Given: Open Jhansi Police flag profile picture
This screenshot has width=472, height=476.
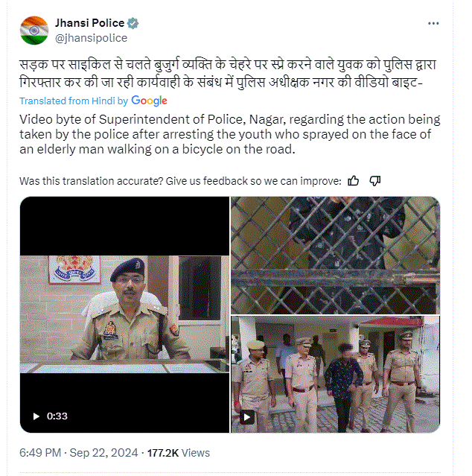Looking at the screenshot, I should [x=34, y=31].
